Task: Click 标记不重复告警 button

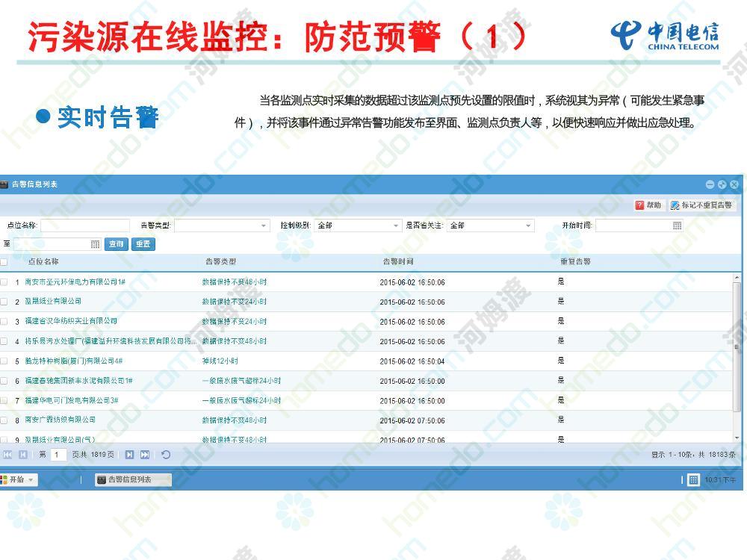Action: pyautogui.click(x=701, y=205)
